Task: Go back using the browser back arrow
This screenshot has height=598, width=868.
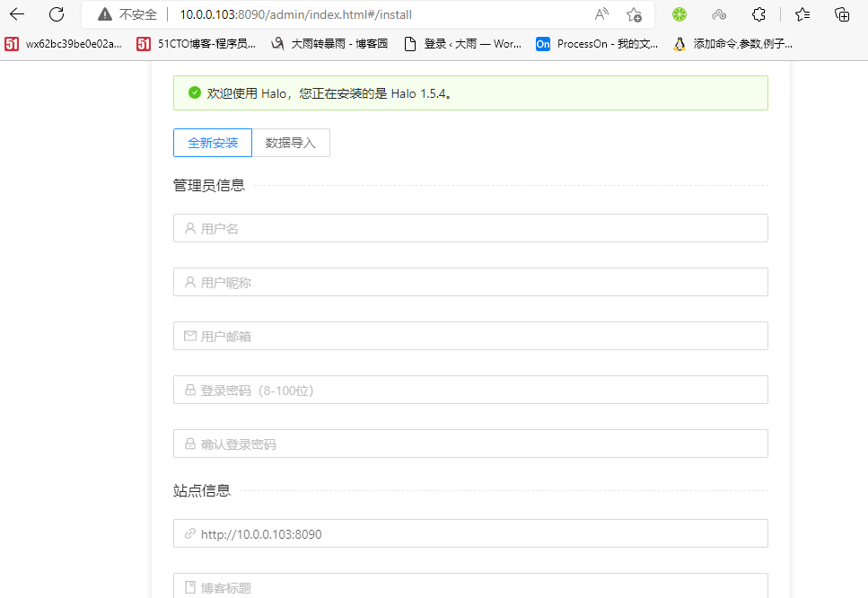Action: [17, 14]
